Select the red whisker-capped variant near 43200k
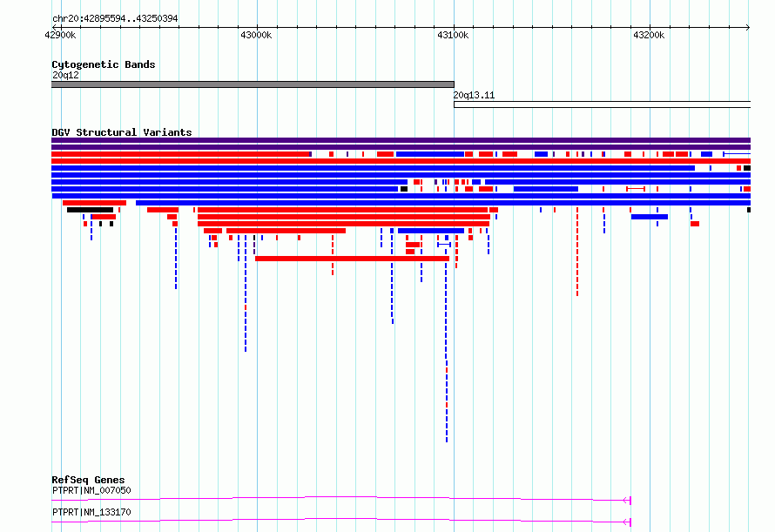 (636, 189)
